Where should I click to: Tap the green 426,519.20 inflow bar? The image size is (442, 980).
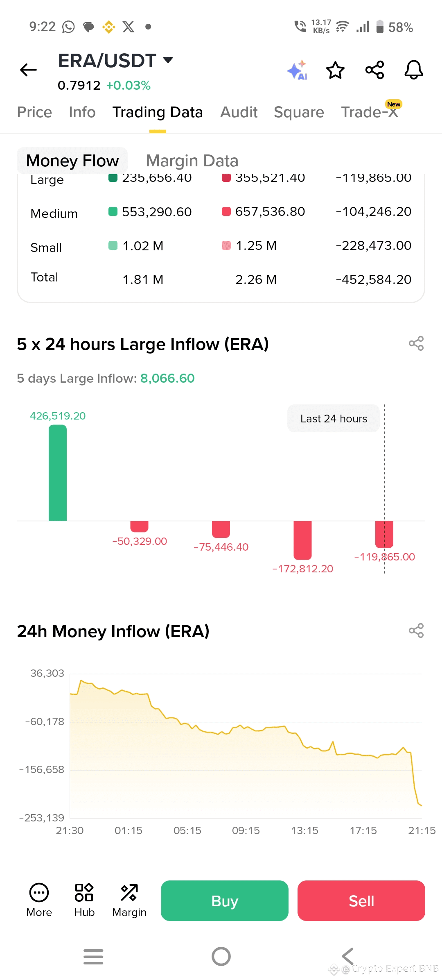[x=58, y=473]
